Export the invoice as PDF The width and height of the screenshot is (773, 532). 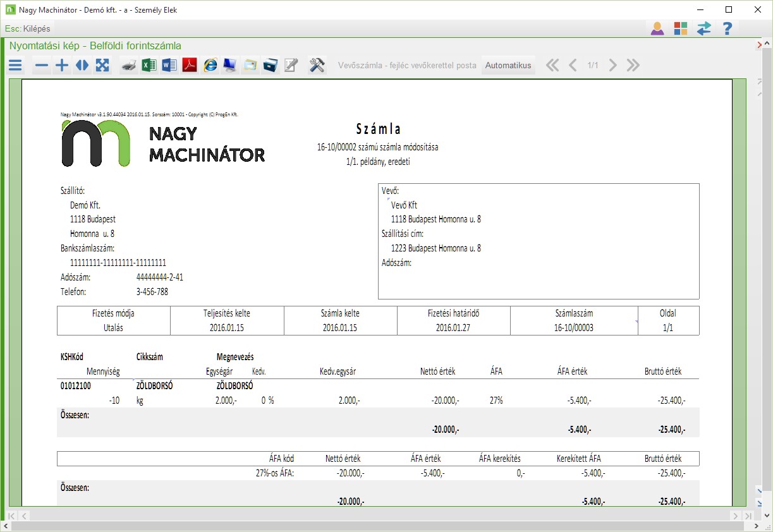[190, 66]
